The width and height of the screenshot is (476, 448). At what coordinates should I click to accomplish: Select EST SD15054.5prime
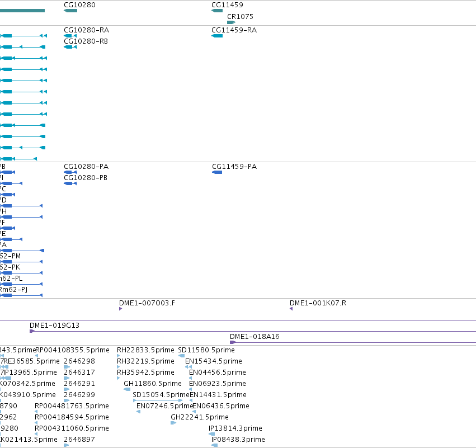[x=161, y=395]
